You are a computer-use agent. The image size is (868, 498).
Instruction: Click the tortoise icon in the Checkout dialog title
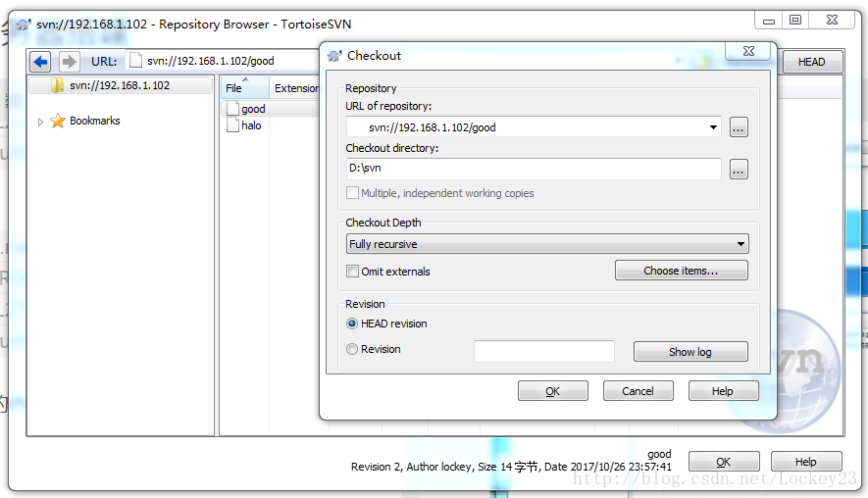(334, 55)
